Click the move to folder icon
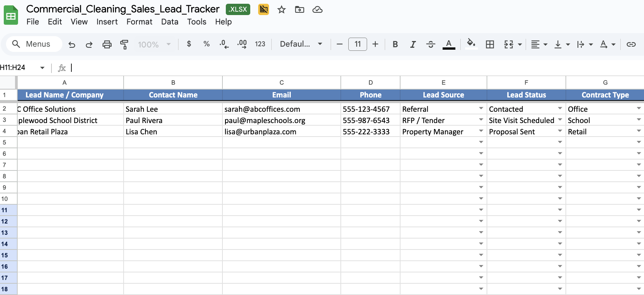Screen dimensions: 644x295 click(299, 10)
